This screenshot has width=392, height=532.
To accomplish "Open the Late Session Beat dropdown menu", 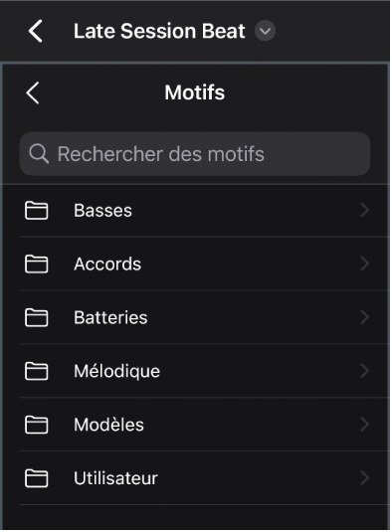I will (x=266, y=31).
